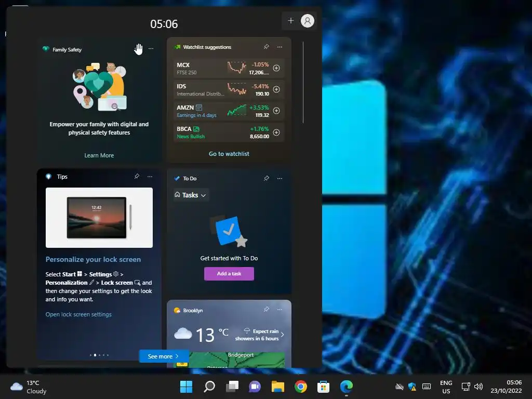The height and width of the screenshot is (399, 532).
Task: Click the Tips lock screen thumbnail image
Action: (99, 218)
